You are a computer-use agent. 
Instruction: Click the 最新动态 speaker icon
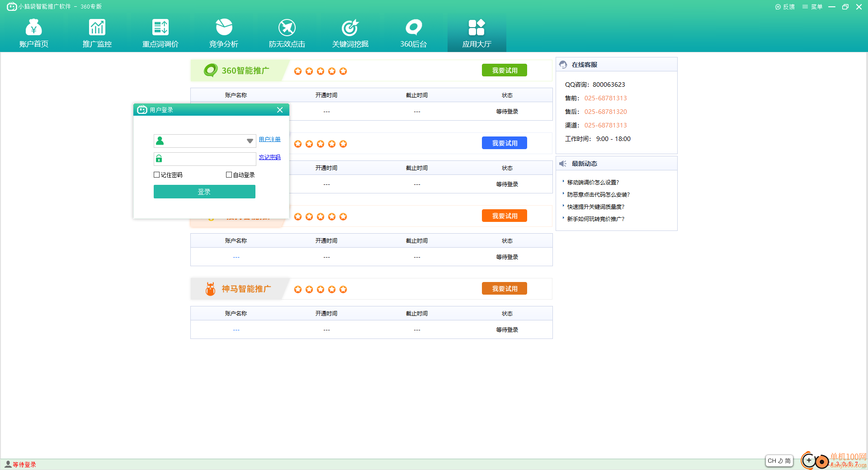click(x=563, y=164)
